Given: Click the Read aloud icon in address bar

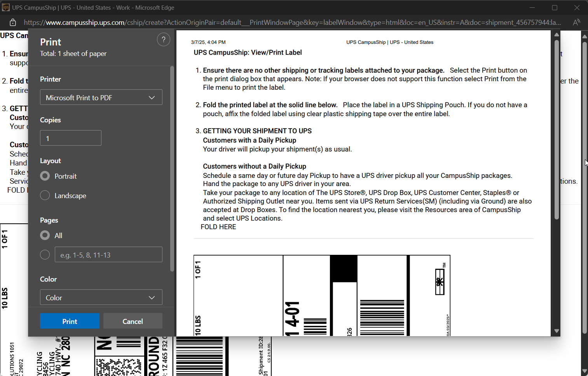Looking at the screenshot, I should (x=576, y=23).
